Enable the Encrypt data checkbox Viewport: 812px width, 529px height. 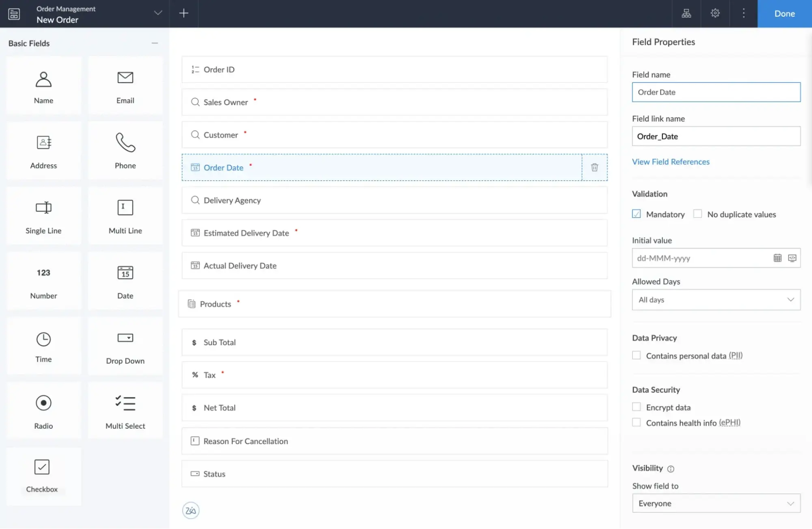(636, 407)
